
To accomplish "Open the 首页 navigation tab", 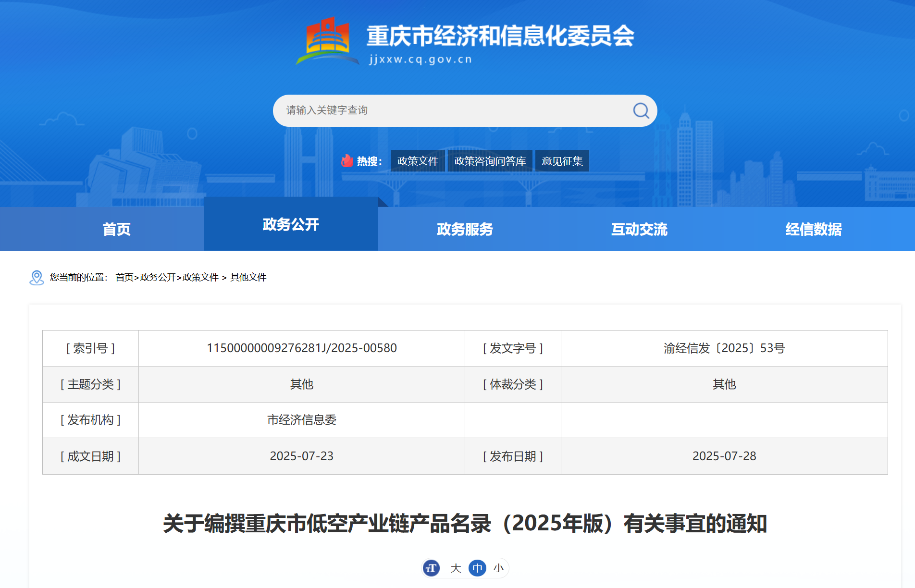I will 116,229.
